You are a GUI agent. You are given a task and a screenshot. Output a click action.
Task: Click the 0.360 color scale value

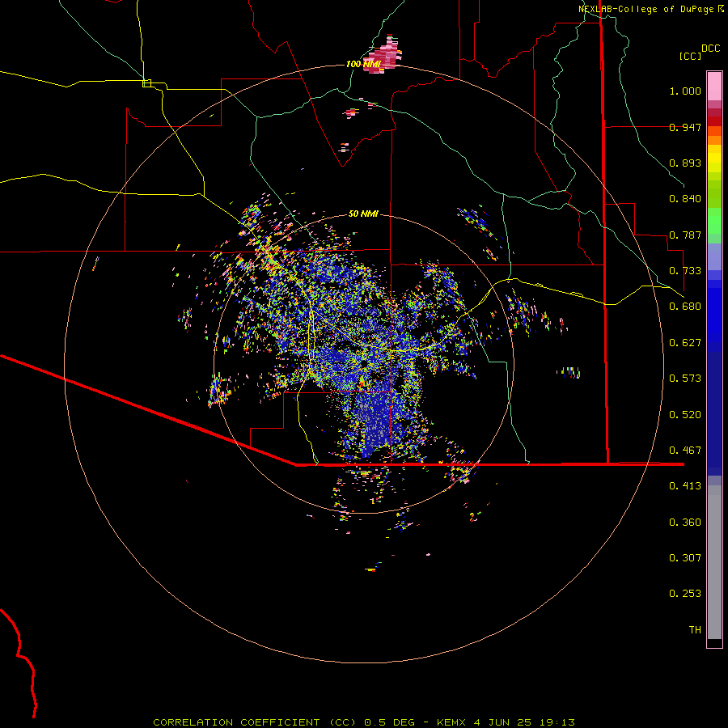tap(685, 523)
